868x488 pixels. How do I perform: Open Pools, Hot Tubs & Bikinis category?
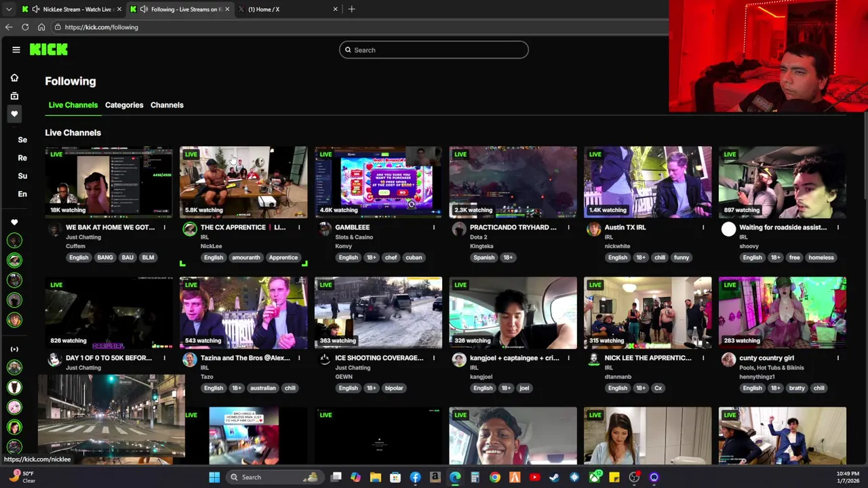[771, 368]
